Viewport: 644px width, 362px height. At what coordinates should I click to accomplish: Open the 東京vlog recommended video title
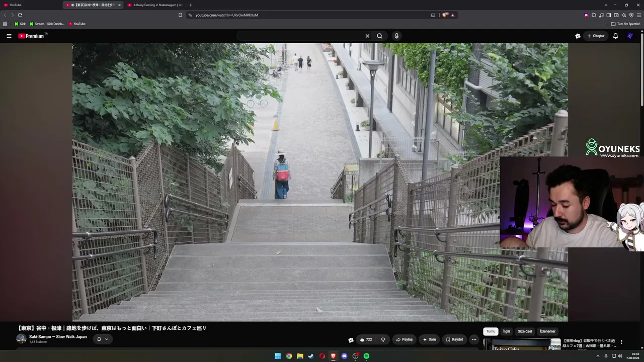pyautogui.click(x=589, y=343)
